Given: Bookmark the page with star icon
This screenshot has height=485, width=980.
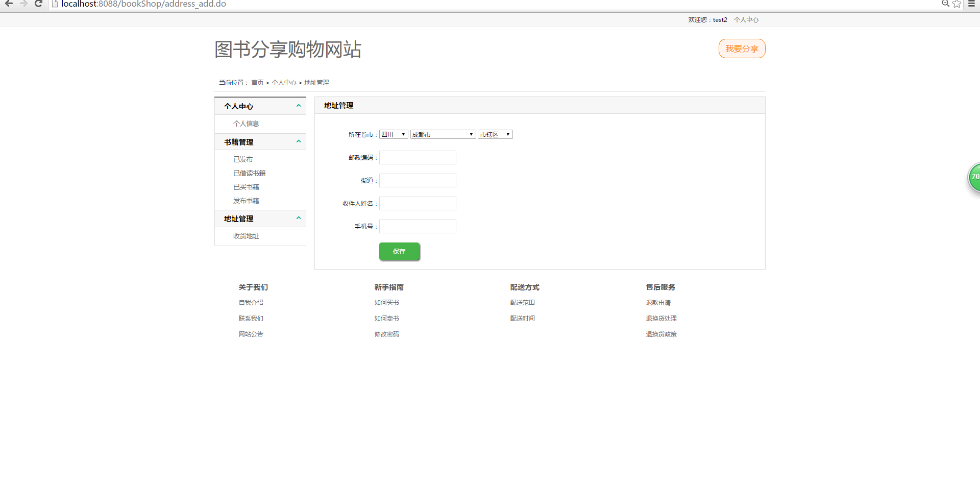Looking at the screenshot, I should (957, 4).
